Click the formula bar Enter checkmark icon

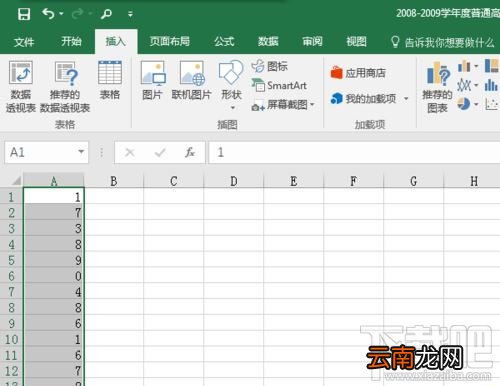click(x=160, y=153)
